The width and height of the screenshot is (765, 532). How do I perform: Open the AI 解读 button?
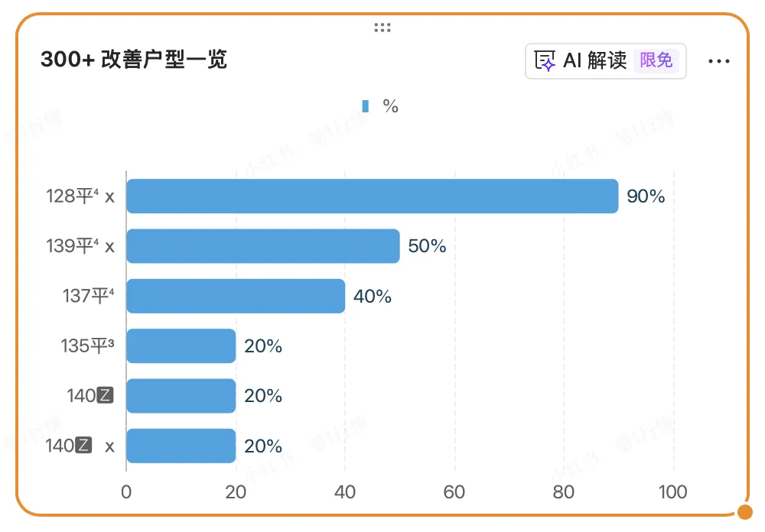tap(605, 61)
